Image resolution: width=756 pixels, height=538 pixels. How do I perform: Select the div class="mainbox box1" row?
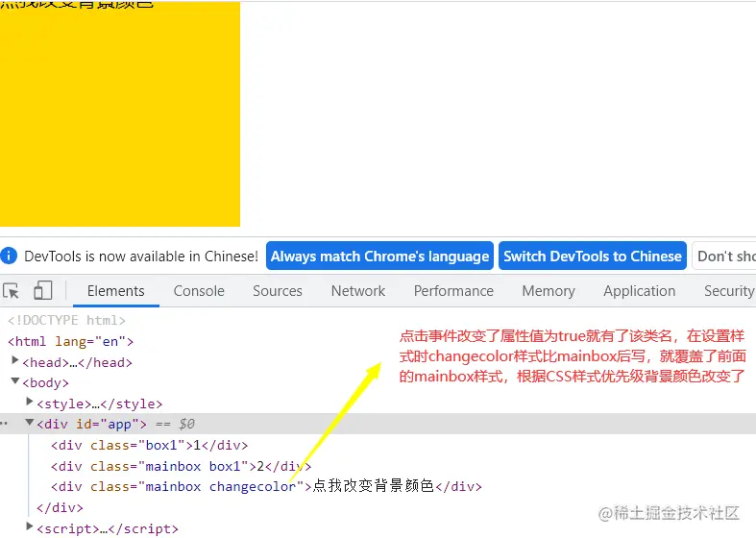(182, 466)
